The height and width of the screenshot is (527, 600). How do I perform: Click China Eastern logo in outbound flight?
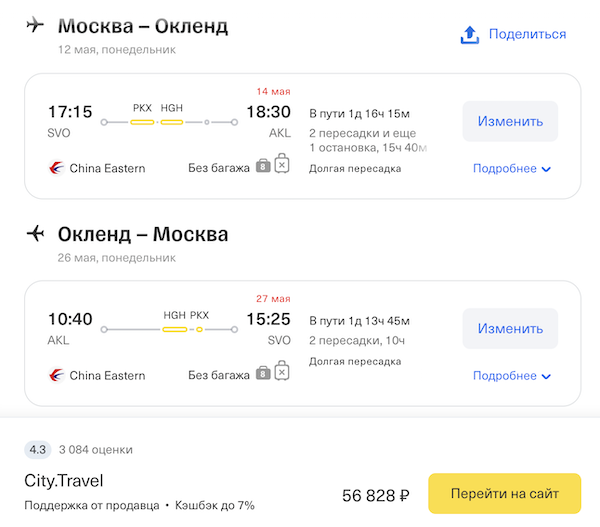[x=56, y=168]
